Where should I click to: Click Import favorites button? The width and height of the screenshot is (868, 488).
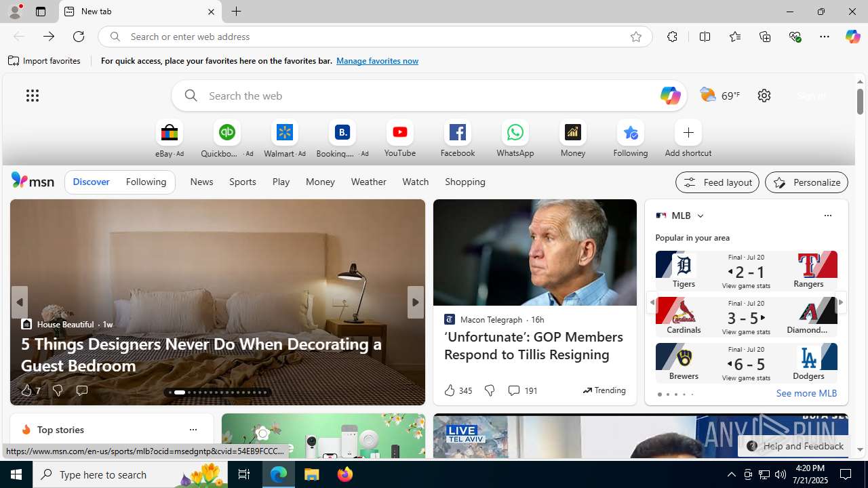tap(44, 61)
